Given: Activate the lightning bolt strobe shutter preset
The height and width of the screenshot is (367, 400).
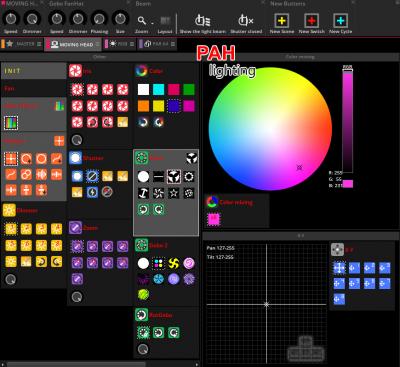Looking at the screenshot, I should [x=92, y=192].
